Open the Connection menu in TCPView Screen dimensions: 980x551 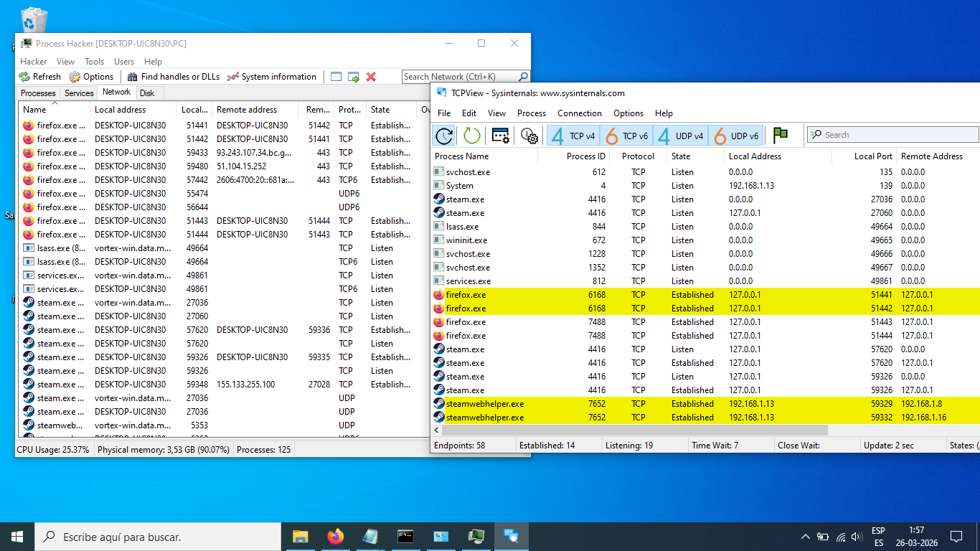click(x=579, y=113)
